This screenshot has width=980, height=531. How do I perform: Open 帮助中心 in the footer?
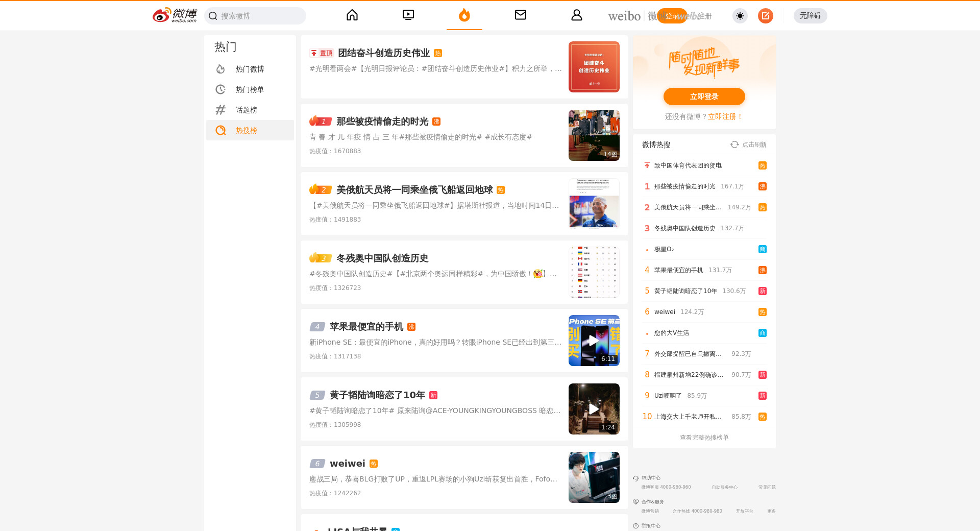tap(651, 478)
